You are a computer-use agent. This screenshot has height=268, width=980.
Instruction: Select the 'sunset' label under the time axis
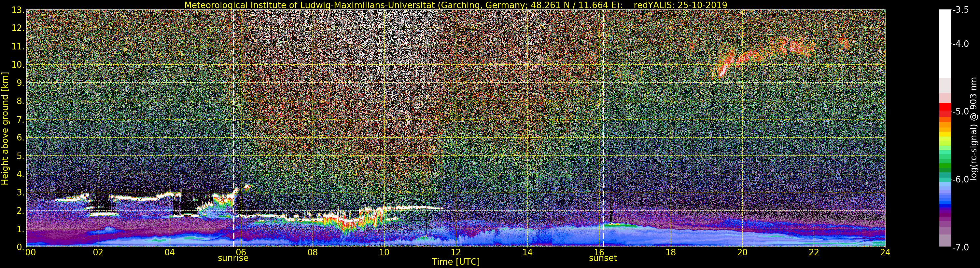603,258
